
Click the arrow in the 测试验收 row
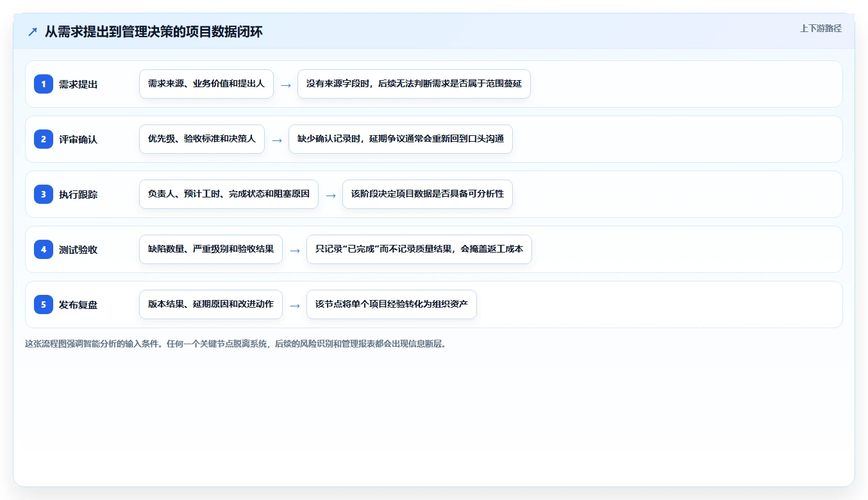(x=295, y=250)
